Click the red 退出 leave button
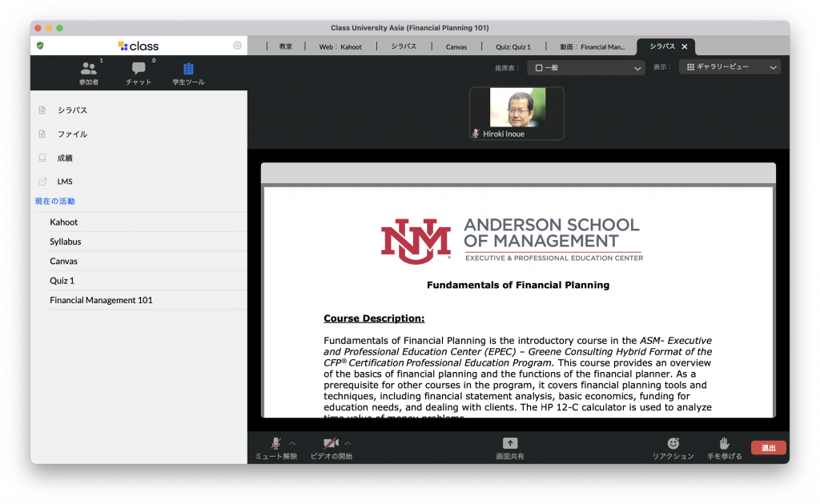820x504 pixels. click(768, 448)
